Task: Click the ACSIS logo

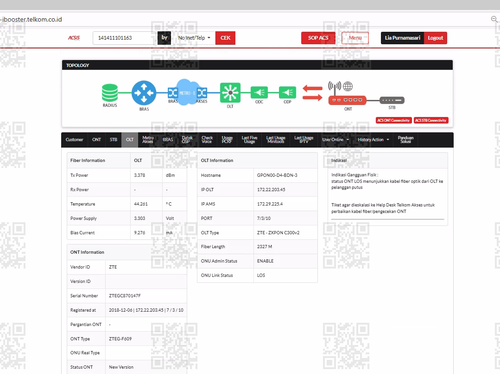Action: pyautogui.click(x=74, y=38)
